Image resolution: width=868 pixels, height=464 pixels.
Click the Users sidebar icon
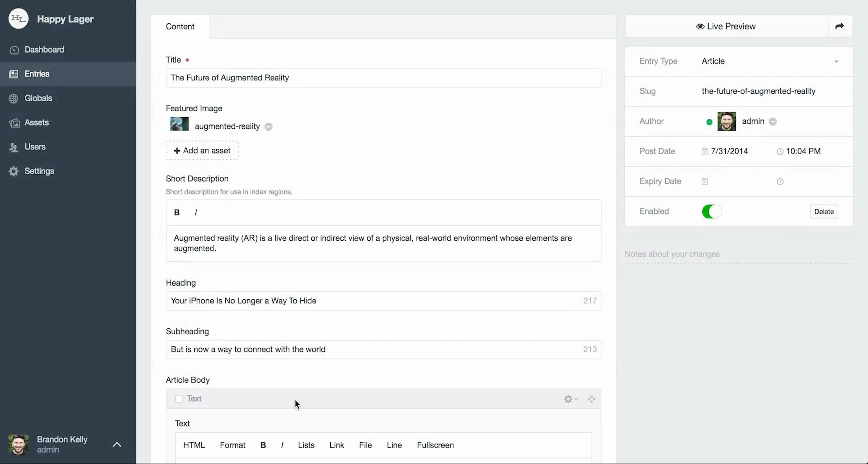[x=14, y=147]
